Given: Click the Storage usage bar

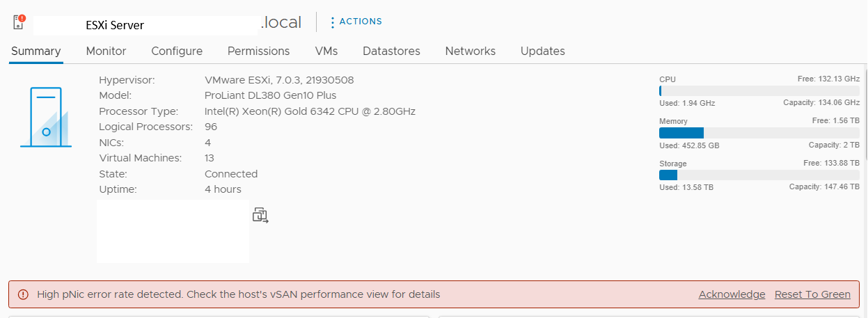Looking at the screenshot, I should 759,175.
